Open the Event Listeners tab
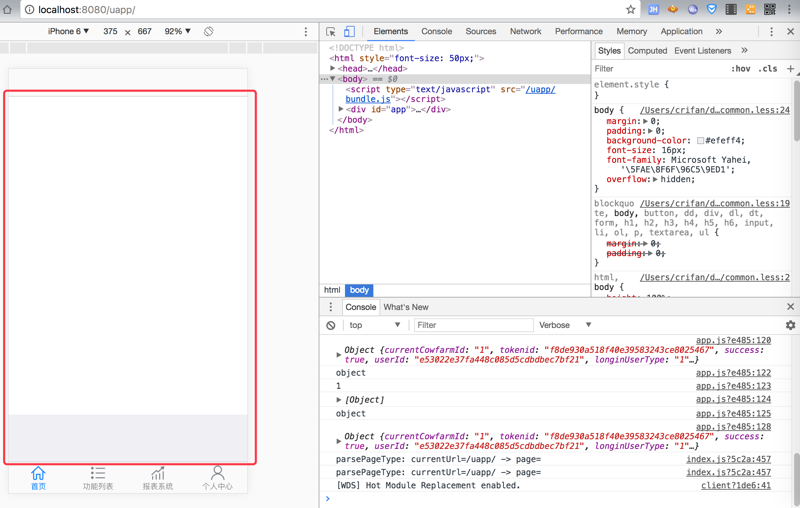 tap(703, 50)
